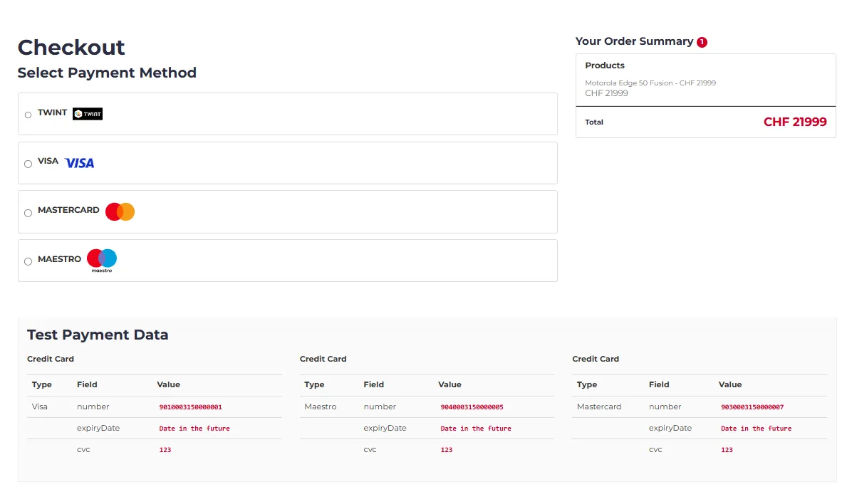
Task: Click the blue VISA logo
Action: click(x=79, y=163)
